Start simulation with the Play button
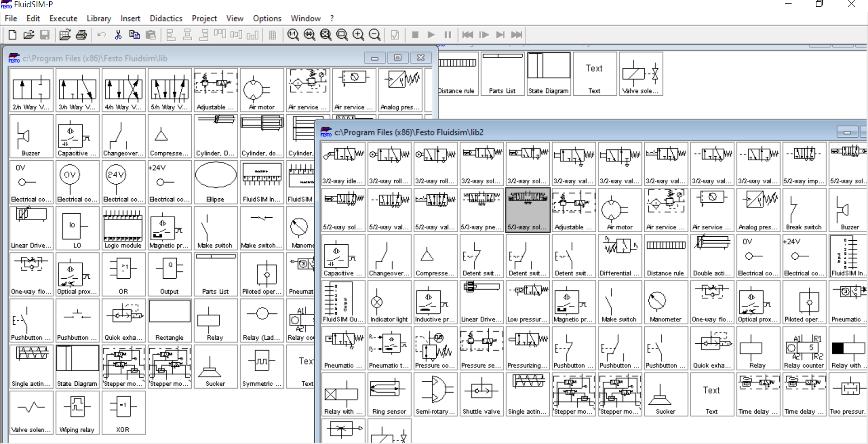The width and height of the screenshot is (868, 444). [431, 35]
